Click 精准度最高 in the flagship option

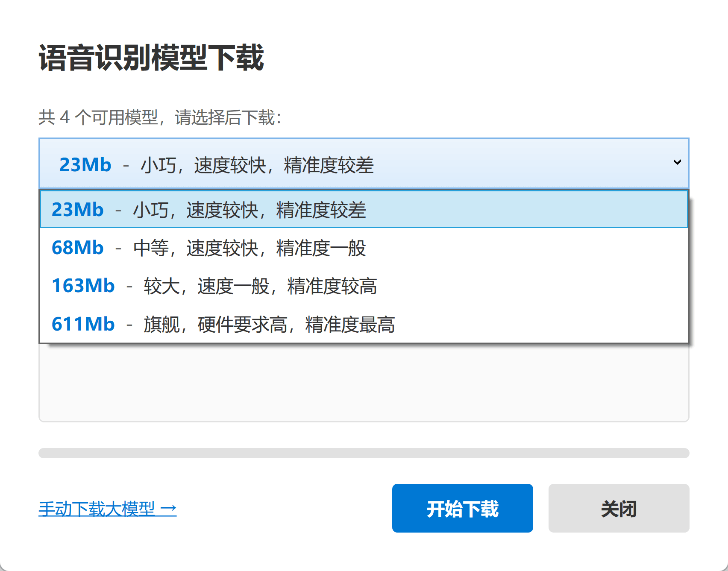[350, 325]
